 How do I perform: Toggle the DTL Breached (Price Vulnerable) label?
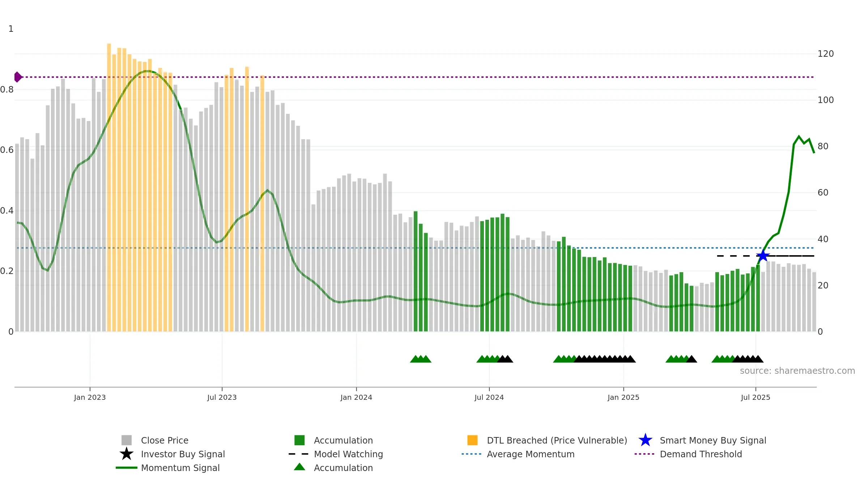pyautogui.click(x=557, y=440)
